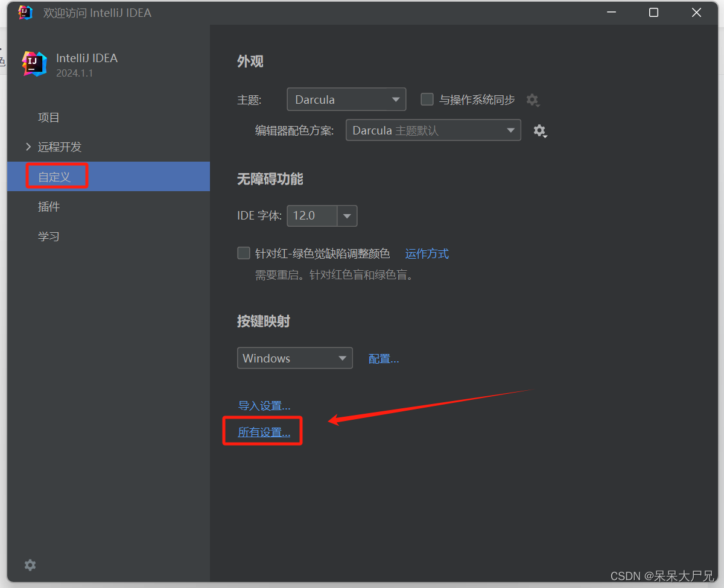Viewport: 724px width, 588px height.
Task: Enable the sync with OS checkbox (与操作系统同步)
Action: point(427,100)
